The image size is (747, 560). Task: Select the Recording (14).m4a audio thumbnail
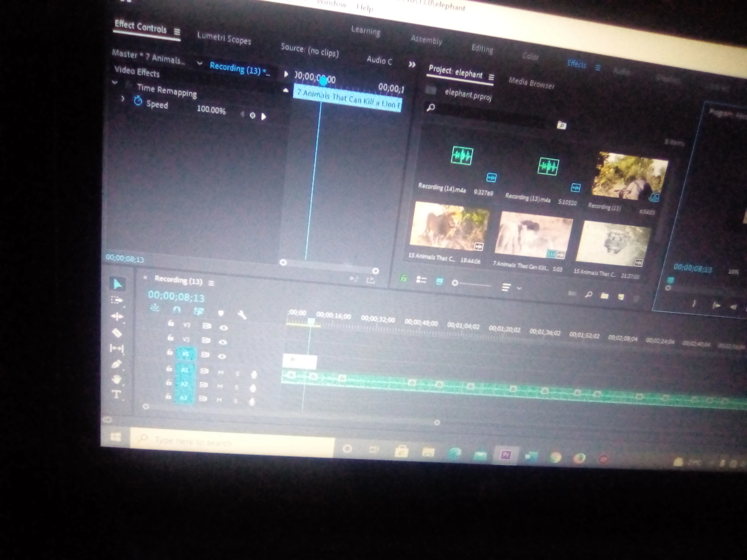[x=462, y=156]
